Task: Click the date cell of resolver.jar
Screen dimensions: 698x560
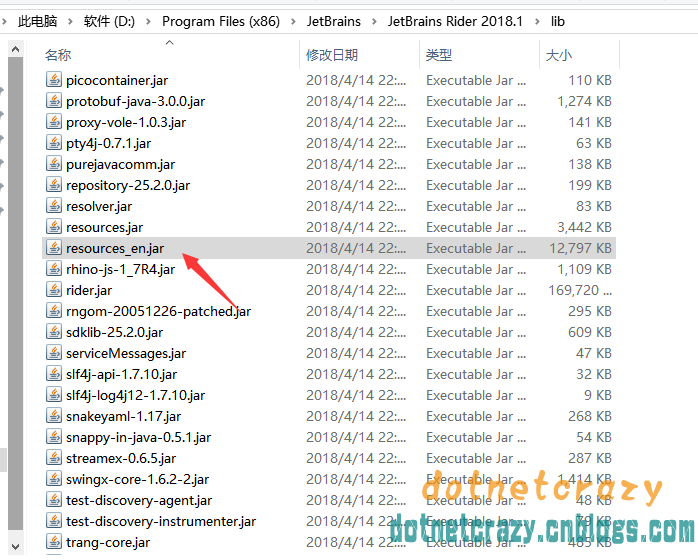Action: (356, 206)
